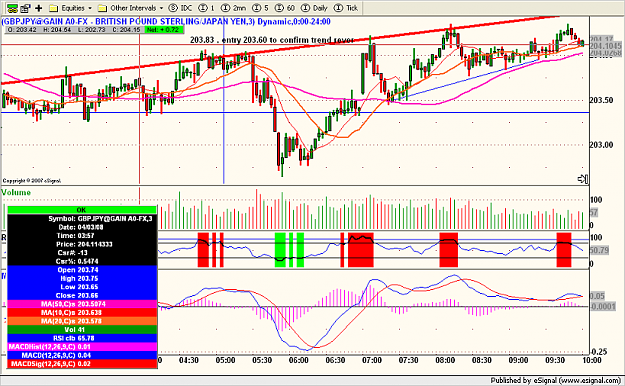Click the red MA(10,C) row

[82, 313]
